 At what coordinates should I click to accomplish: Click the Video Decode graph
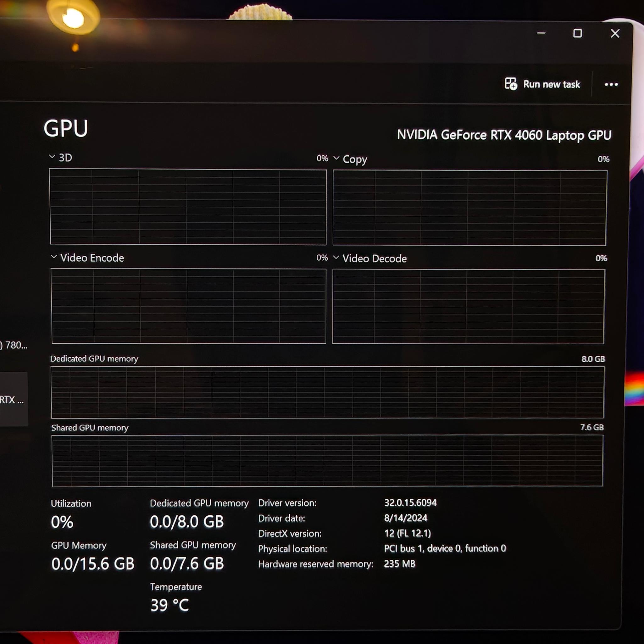[x=468, y=306]
